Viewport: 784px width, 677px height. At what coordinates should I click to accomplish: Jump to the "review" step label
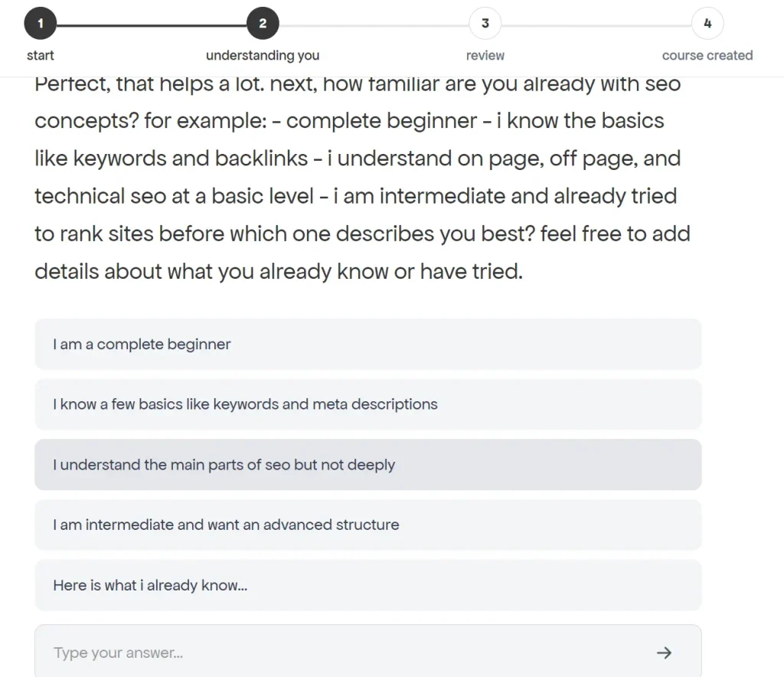485,55
